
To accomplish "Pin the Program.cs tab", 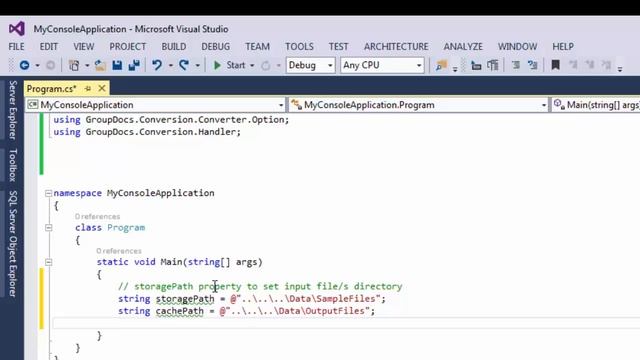I will [88, 88].
